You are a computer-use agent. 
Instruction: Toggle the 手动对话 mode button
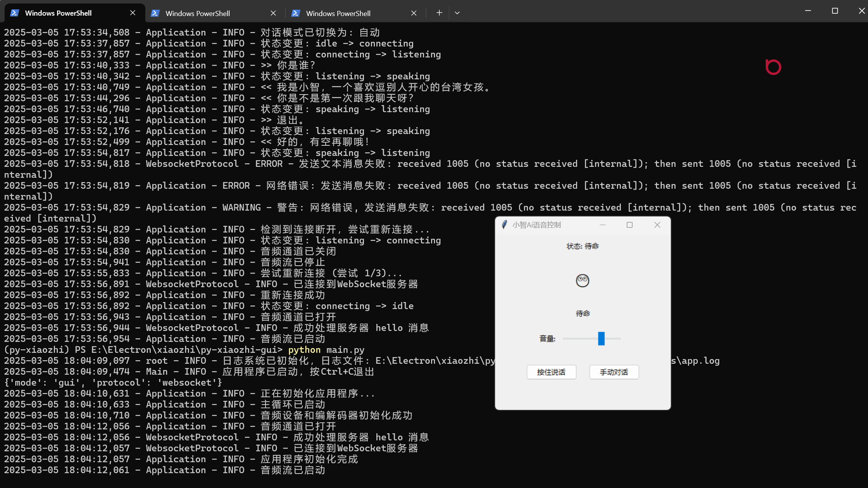click(x=614, y=372)
